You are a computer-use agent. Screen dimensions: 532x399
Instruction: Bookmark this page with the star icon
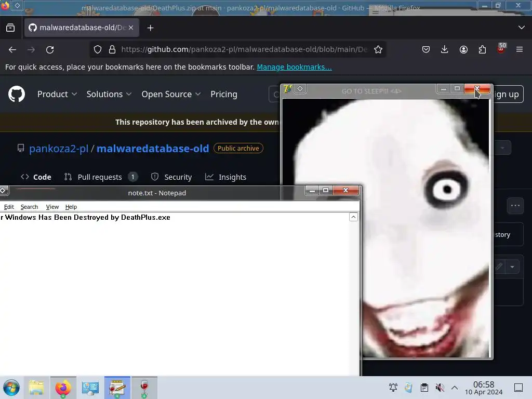(x=378, y=49)
